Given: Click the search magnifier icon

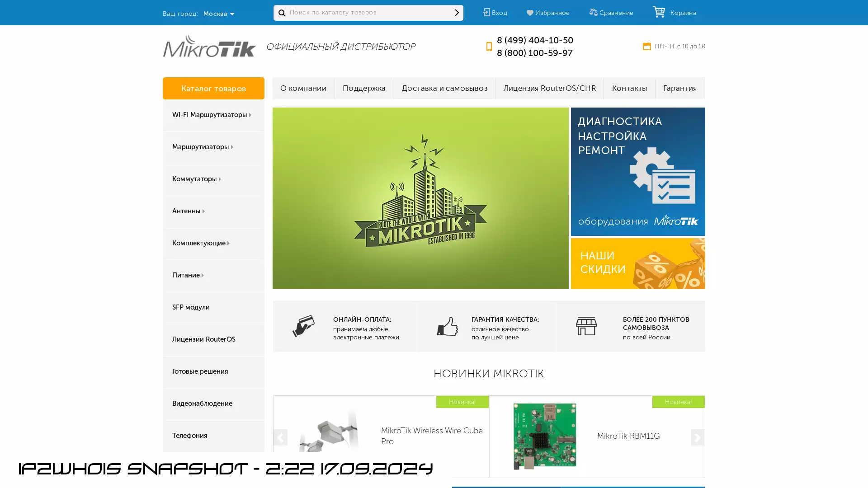Looking at the screenshot, I should pos(282,13).
